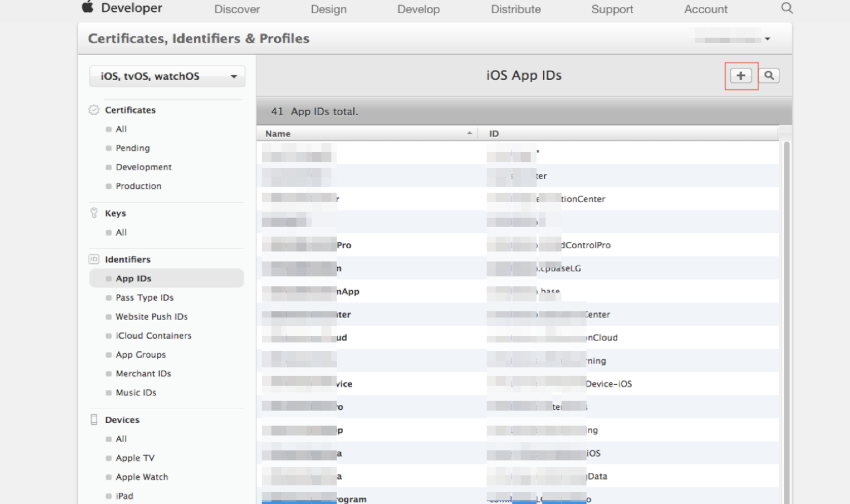The width and height of the screenshot is (850, 504).
Task: Select Development certificates
Action: (144, 167)
